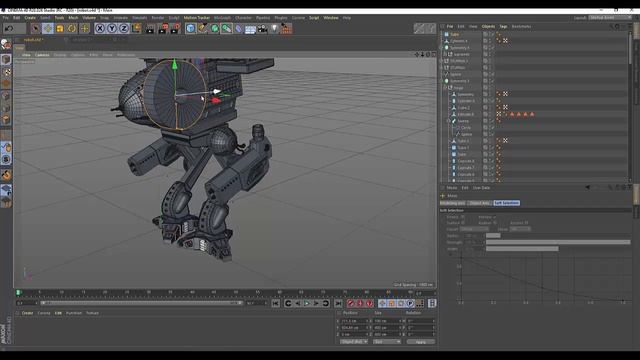The width and height of the screenshot is (640, 360).
Task: Add a Cube primitive object
Action: [x=190, y=28]
